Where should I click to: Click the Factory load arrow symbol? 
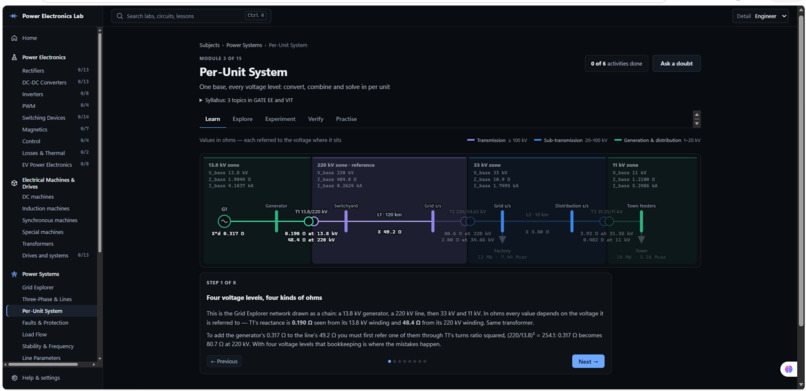pos(502,239)
